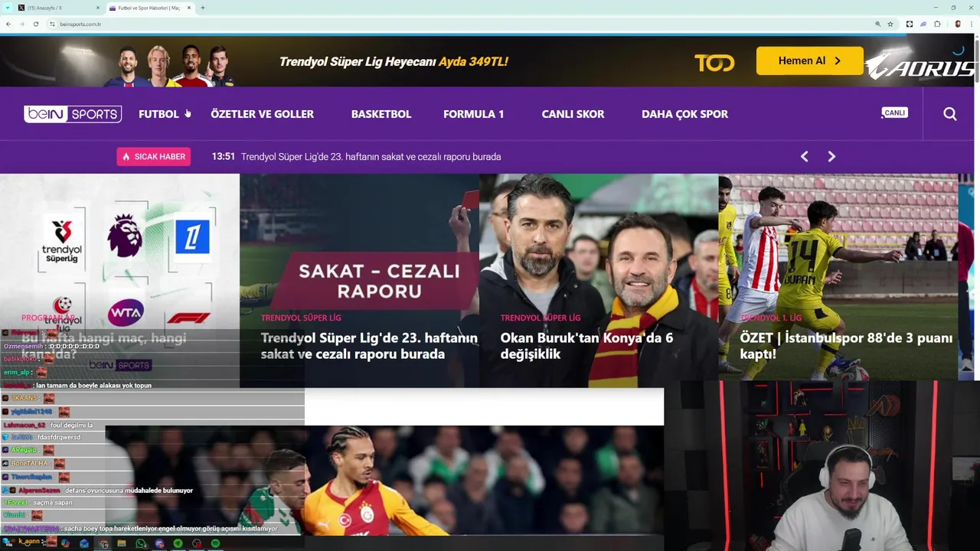Open Okan Buruk'tan Konya'da 6 değişiklik article
This screenshot has width=980, height=551.
click(x=586, y=346)
